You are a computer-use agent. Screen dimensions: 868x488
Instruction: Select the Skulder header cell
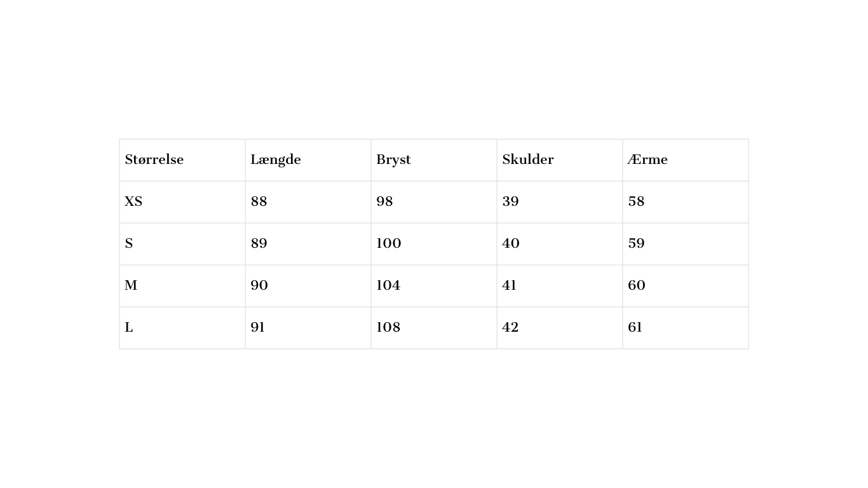[528, 160]
